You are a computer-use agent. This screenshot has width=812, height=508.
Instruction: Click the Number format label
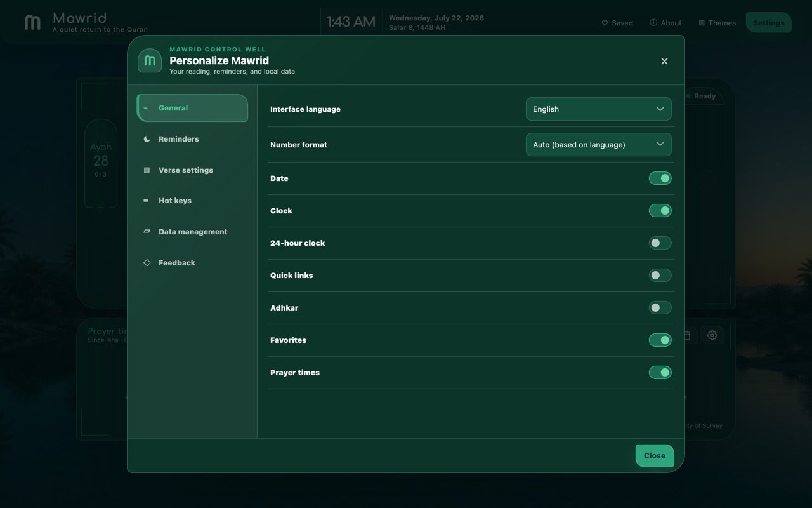[299, 145]
